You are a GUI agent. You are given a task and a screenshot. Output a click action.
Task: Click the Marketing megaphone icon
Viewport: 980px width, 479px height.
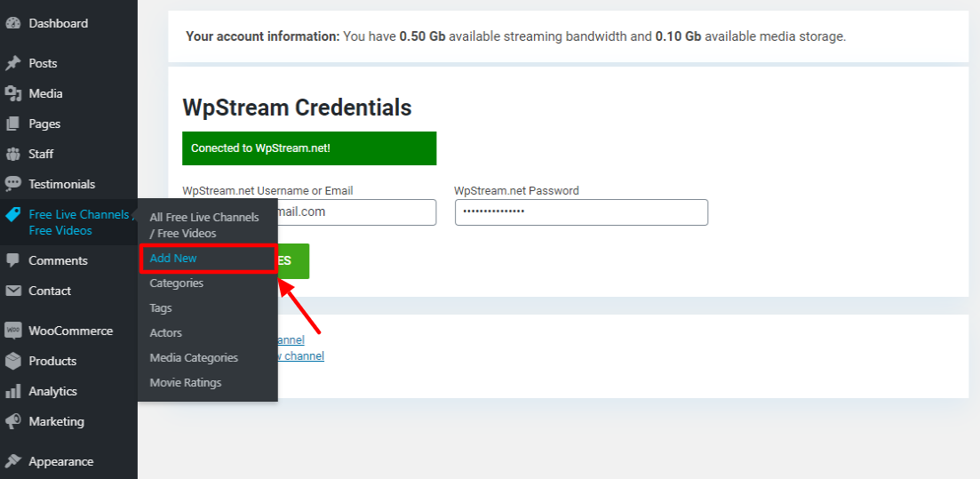[13, 421]
